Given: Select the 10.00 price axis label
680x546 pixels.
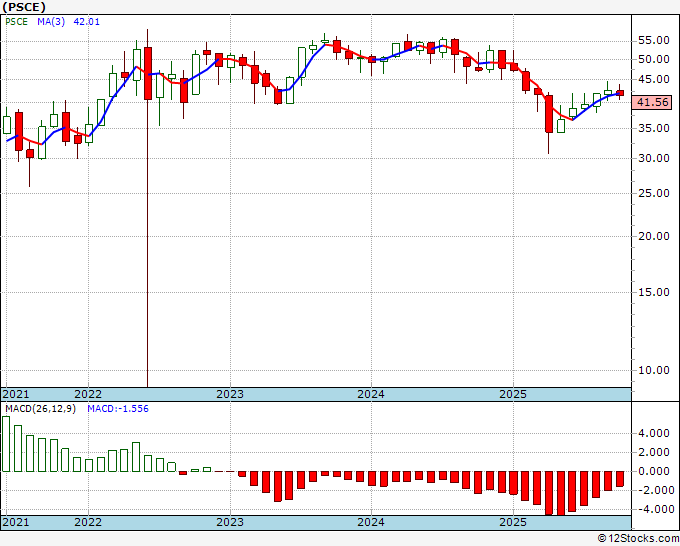Looking at the screenshot, I should [x=654, y=370].
